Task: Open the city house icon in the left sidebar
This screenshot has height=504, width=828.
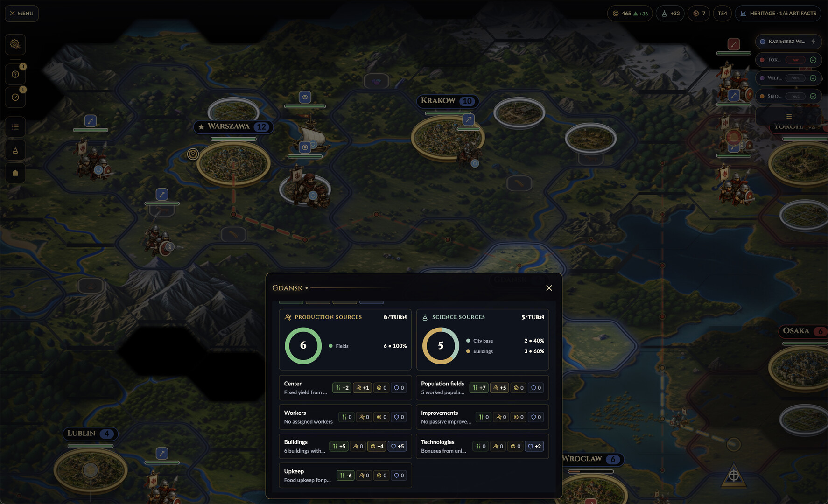Action: [x=15, y=173]
